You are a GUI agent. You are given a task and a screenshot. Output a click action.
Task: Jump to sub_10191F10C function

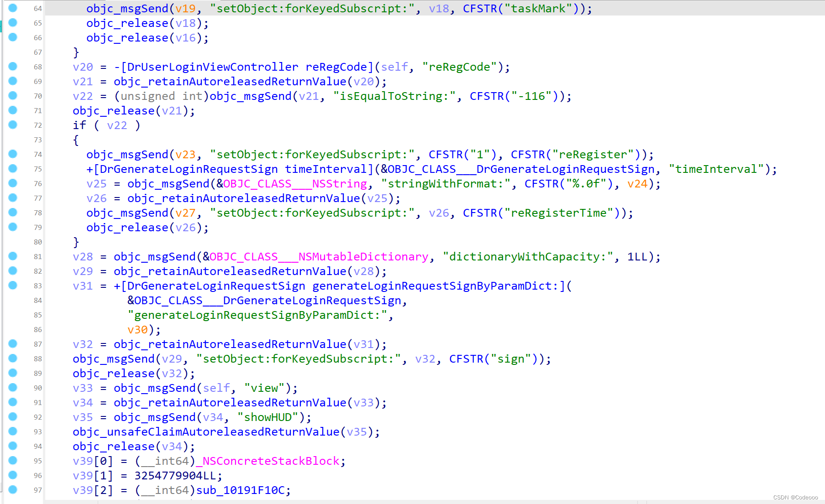[240, 490]
